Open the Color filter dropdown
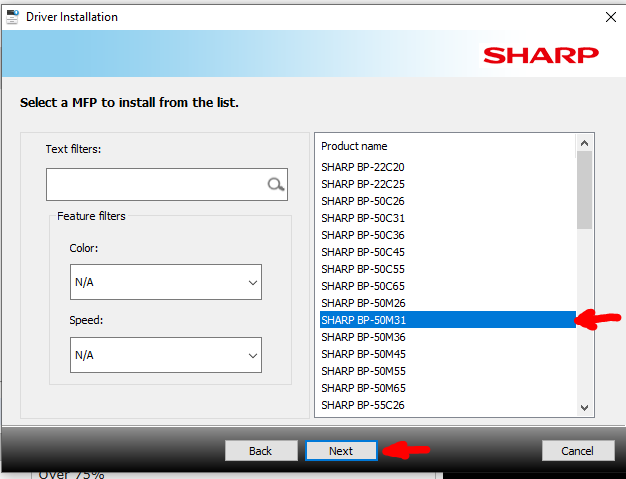 [x=166, y=282]
